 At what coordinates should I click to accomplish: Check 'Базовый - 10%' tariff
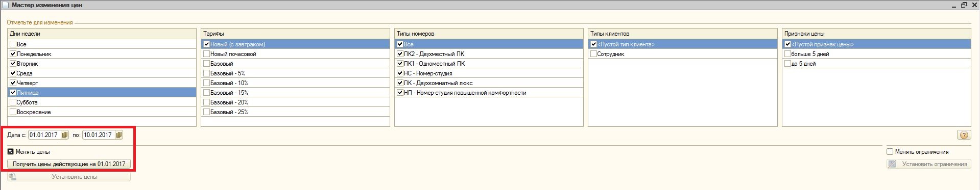[206, 83]
